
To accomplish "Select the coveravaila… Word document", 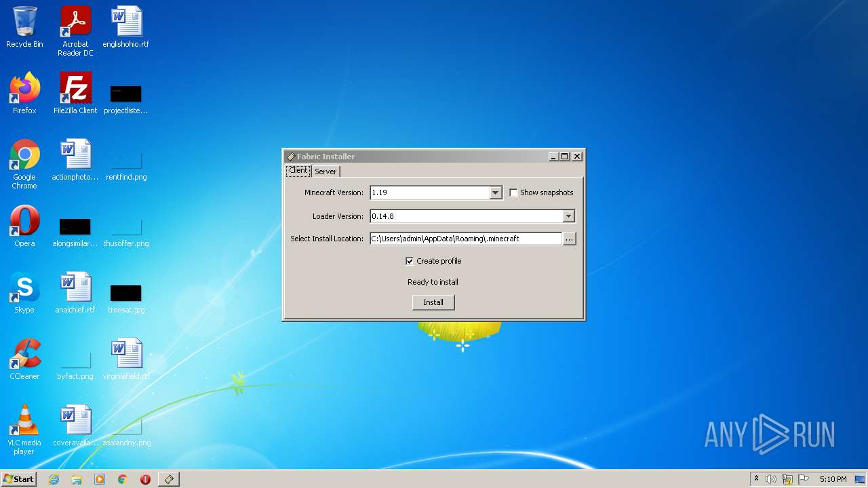I will coord(75,426).
